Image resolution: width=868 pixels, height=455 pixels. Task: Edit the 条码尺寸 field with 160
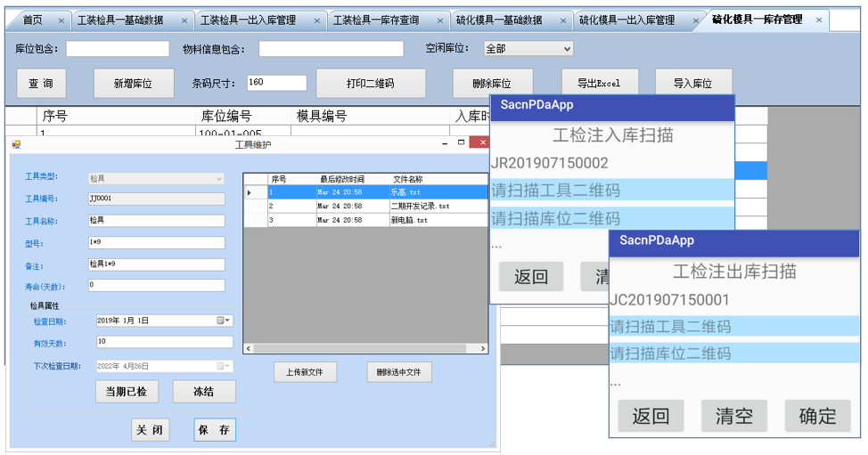click(277, 83)
